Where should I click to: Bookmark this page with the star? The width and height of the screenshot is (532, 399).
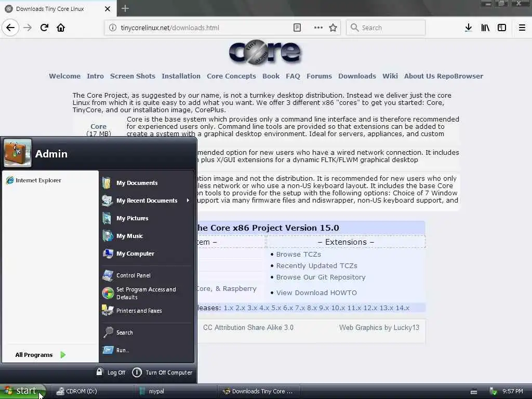(333, 28)
